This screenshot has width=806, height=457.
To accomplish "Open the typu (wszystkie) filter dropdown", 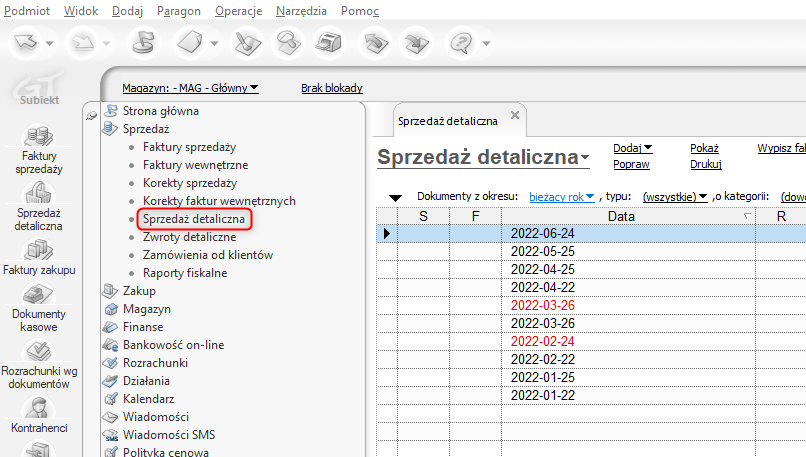I will coord(675,197).
